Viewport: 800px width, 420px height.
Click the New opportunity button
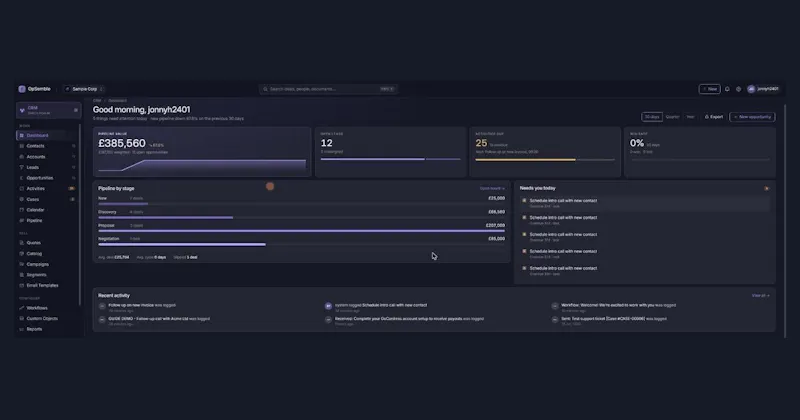point(753,117)
